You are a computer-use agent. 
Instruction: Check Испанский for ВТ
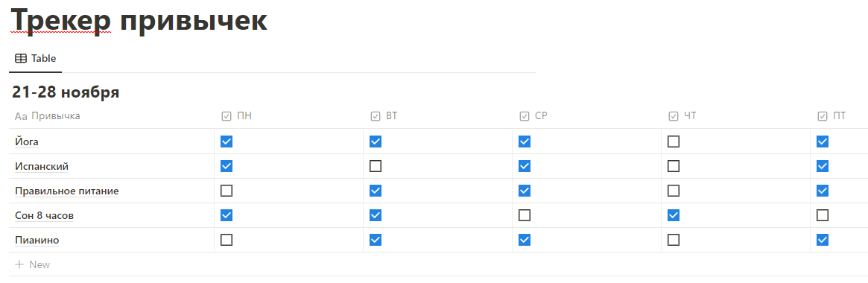tap(376, 166)
